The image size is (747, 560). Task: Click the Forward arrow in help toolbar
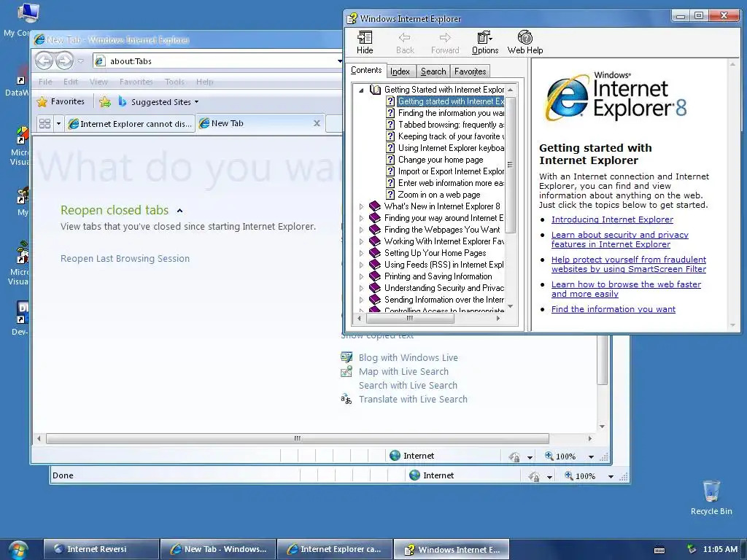(445, 42)
